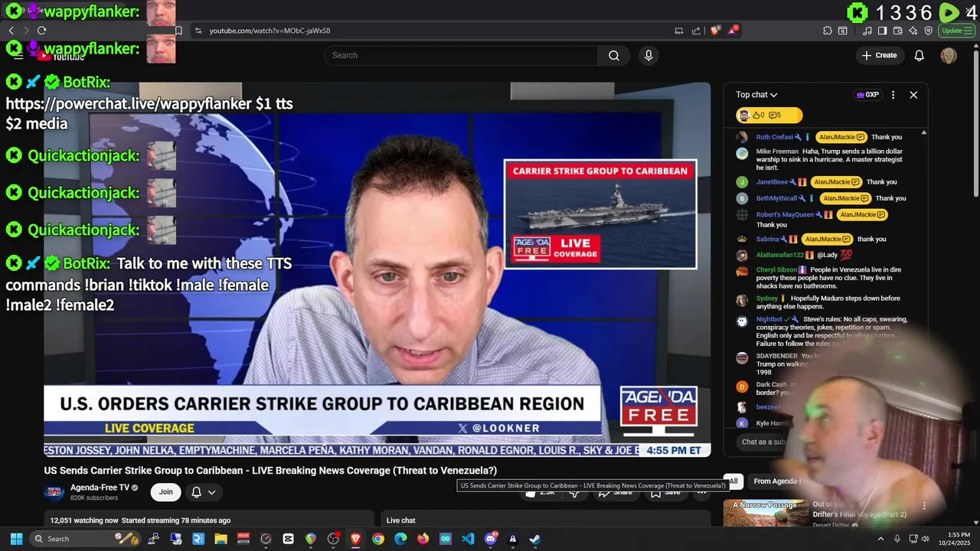Open the Windows Start menu

point(16,539)
